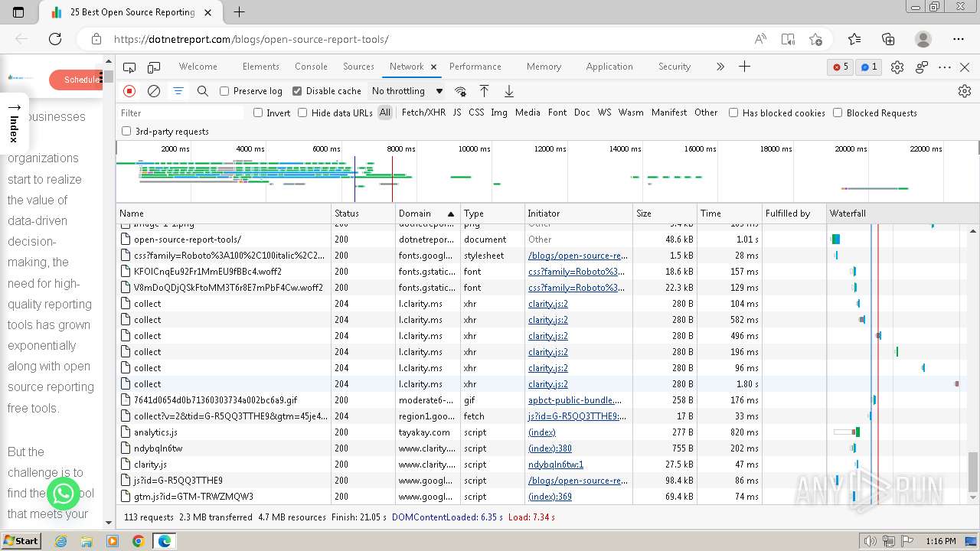Show issues count badge 1
This screenshot has height=551, width=980.
868,67
